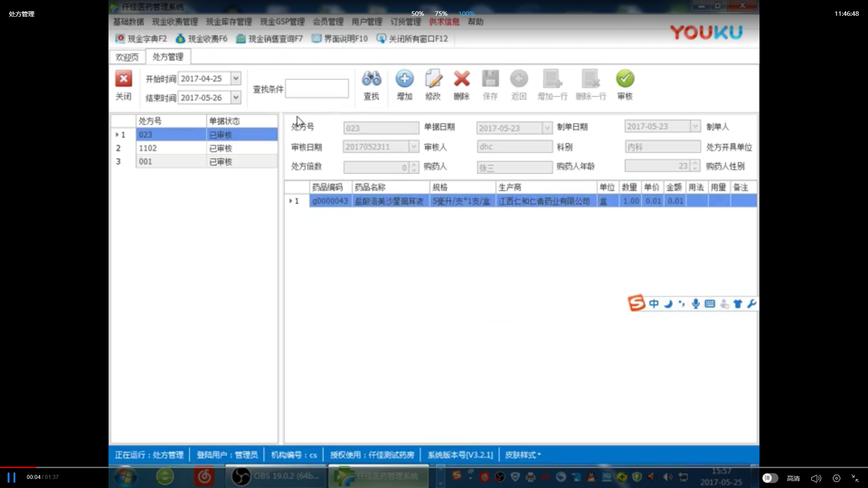Click the OBS 19.0.2 taskbar button
The width and height of the screenshot is (868, 488).
(x=276, y=476)
